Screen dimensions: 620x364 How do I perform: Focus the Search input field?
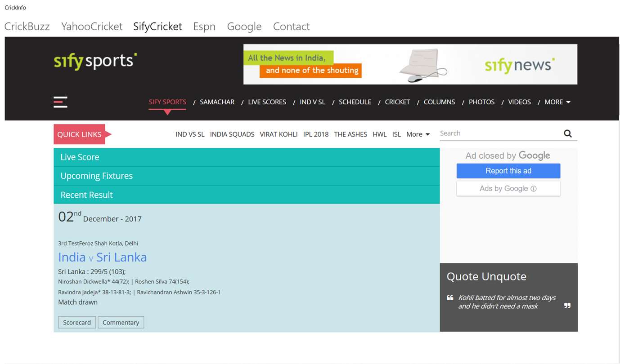click(x=500, y=133)
